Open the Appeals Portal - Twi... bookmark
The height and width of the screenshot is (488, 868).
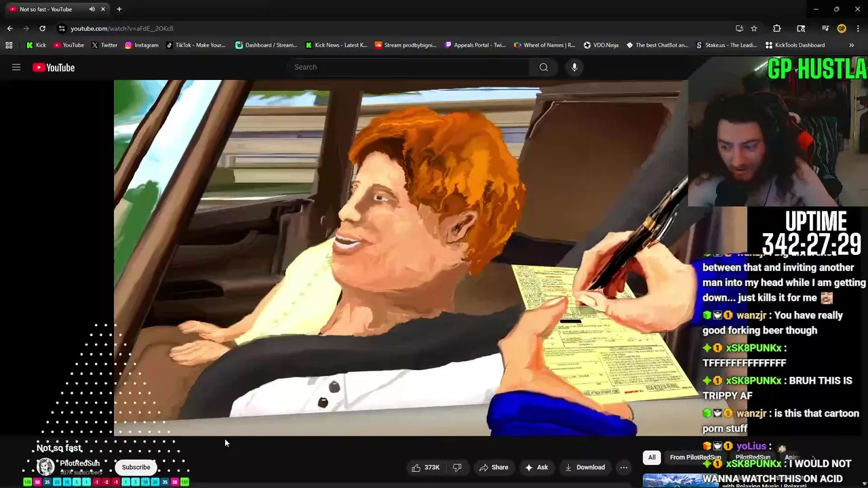point(475,45)
